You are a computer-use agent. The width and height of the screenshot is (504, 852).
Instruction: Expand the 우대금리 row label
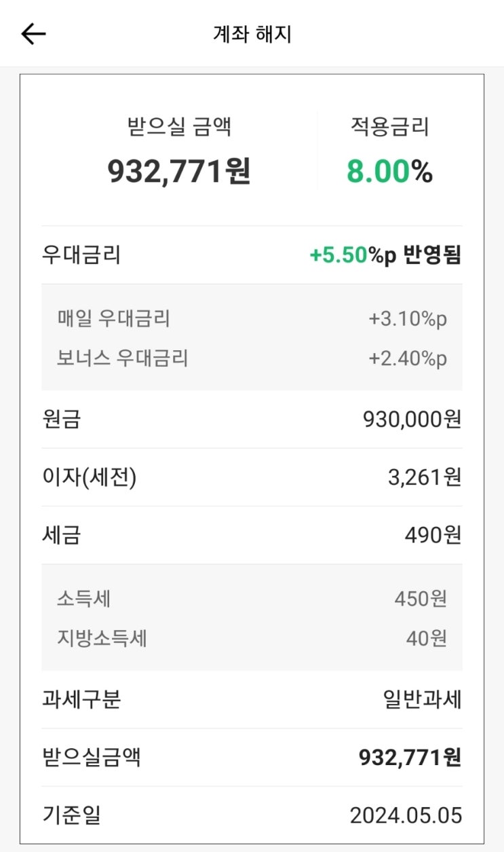click(x=81, y=255)
